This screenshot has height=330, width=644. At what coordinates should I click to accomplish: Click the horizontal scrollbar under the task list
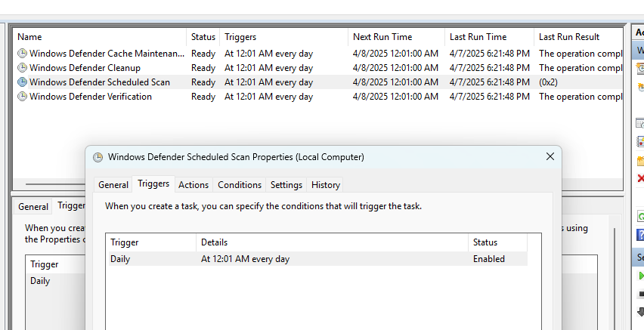55,184
